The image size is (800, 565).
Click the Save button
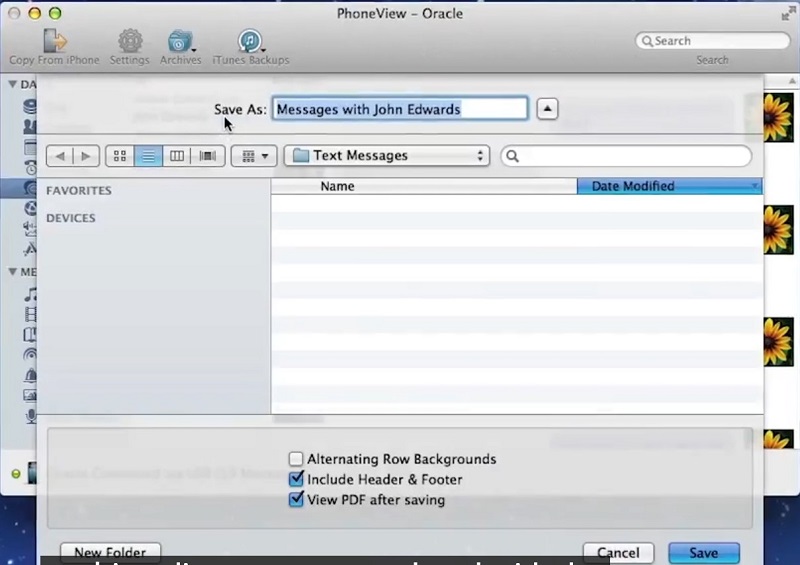click(703, 553)
